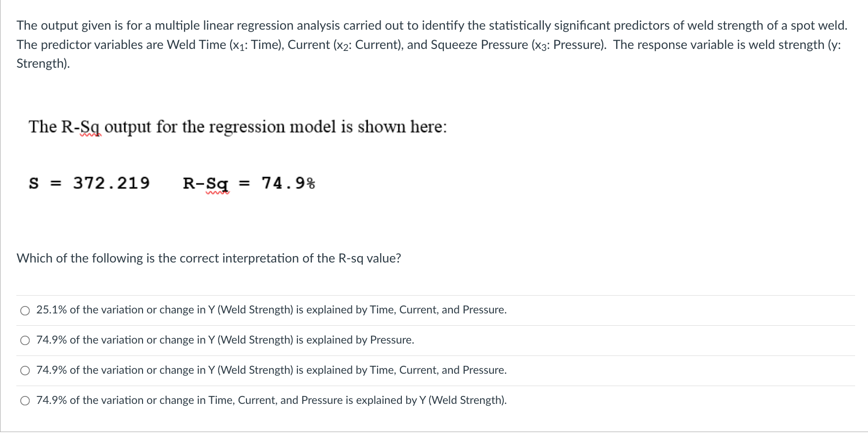868x438 pixels.
Task: Click the 'Which of the following' question text
Action: 209,259
